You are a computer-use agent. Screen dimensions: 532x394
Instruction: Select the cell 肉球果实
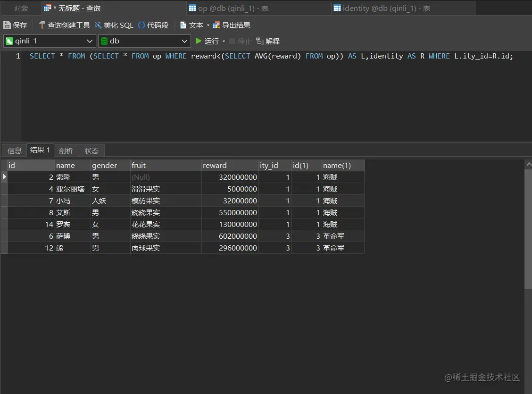[166, 248]
